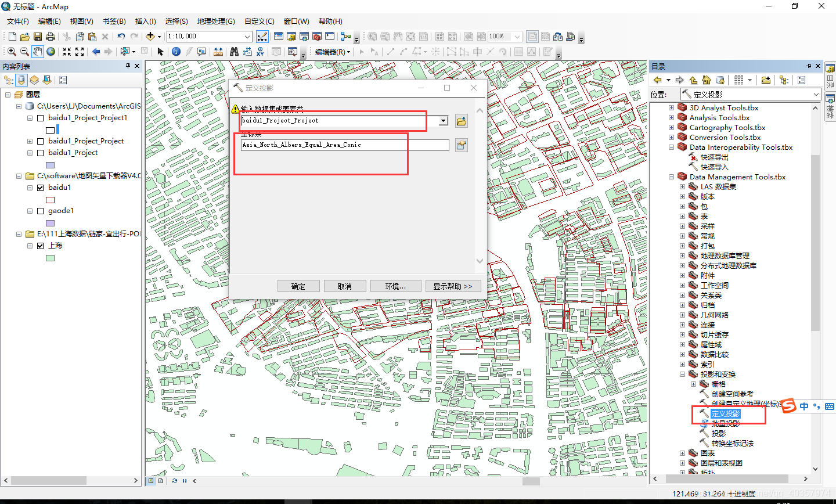The height and width of the screenshot is (504, 836).
Task: Toggle visibility of baidu1_Project_Project layer
Action: point(41,141)
